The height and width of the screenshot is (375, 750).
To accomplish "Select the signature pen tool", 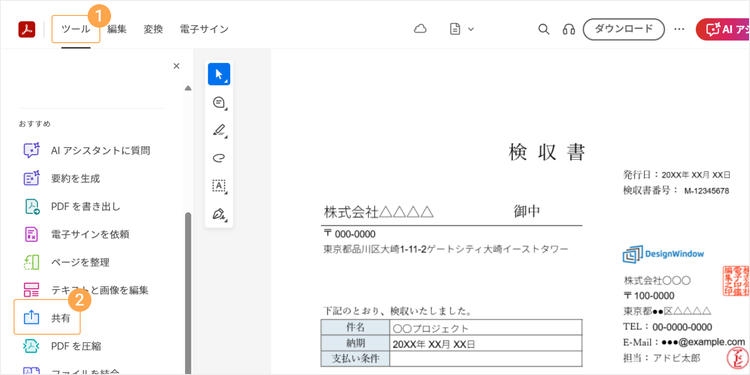I will click(x=219, y=214).
